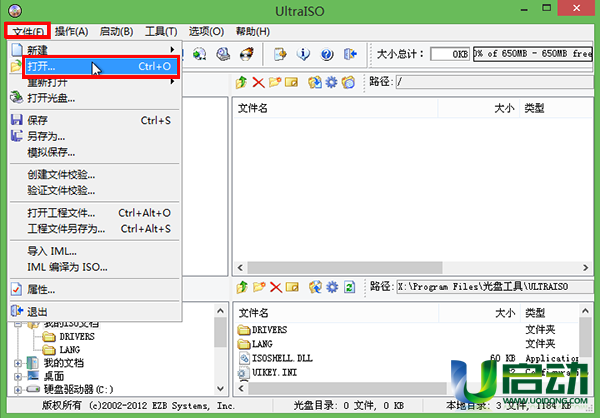This screenshot has width=600, height=418.
Task: Click extract icon in image pane toolbar
Action: pyautogui.click(x=315, y=82)
